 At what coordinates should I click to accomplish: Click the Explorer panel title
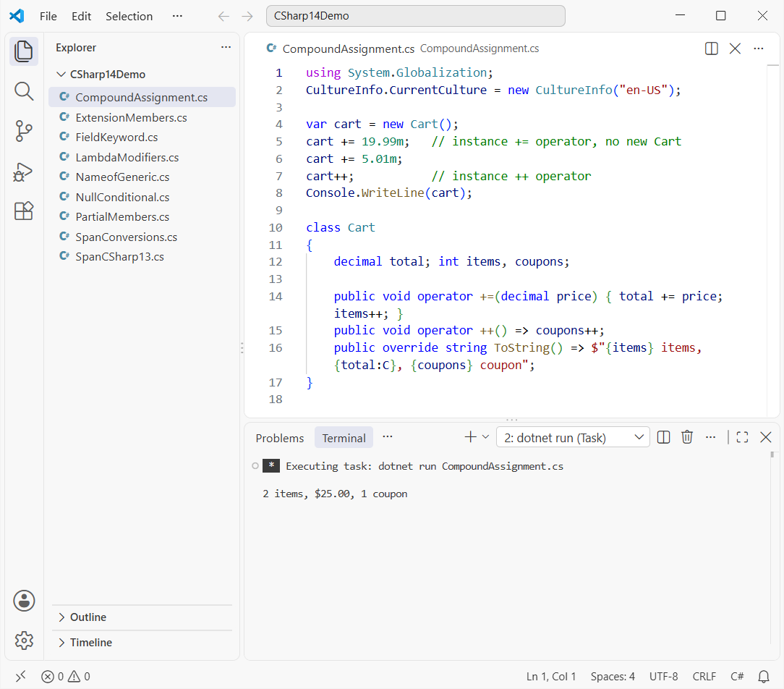point(76,48)
